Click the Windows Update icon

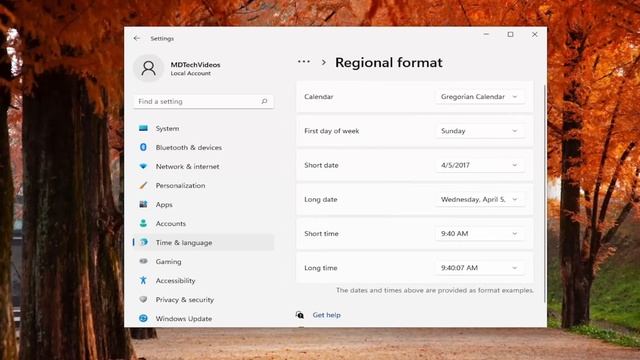143,318
